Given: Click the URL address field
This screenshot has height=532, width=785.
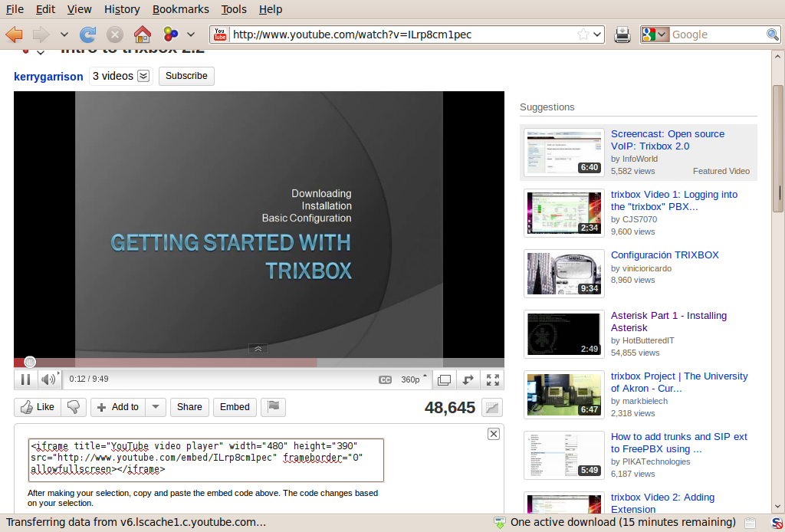Looking at the screenshot, I should click(402, 34).
